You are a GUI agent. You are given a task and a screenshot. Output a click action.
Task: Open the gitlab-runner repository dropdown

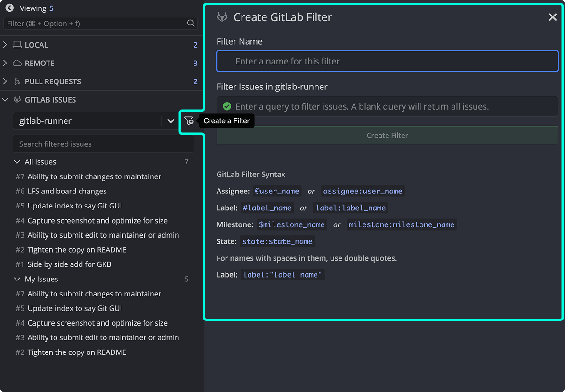point(170,120)
